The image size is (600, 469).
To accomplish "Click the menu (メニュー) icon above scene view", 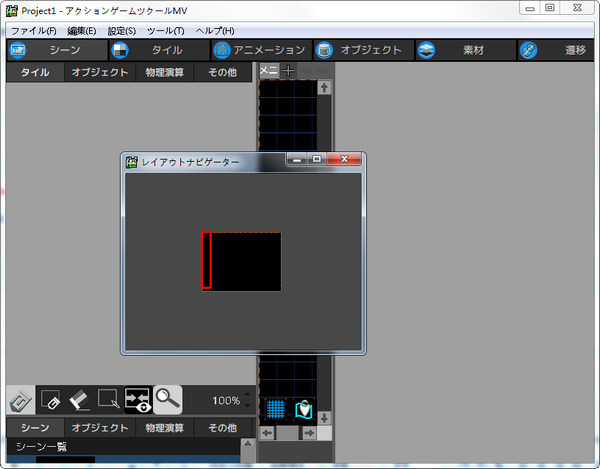I will 269,71.
